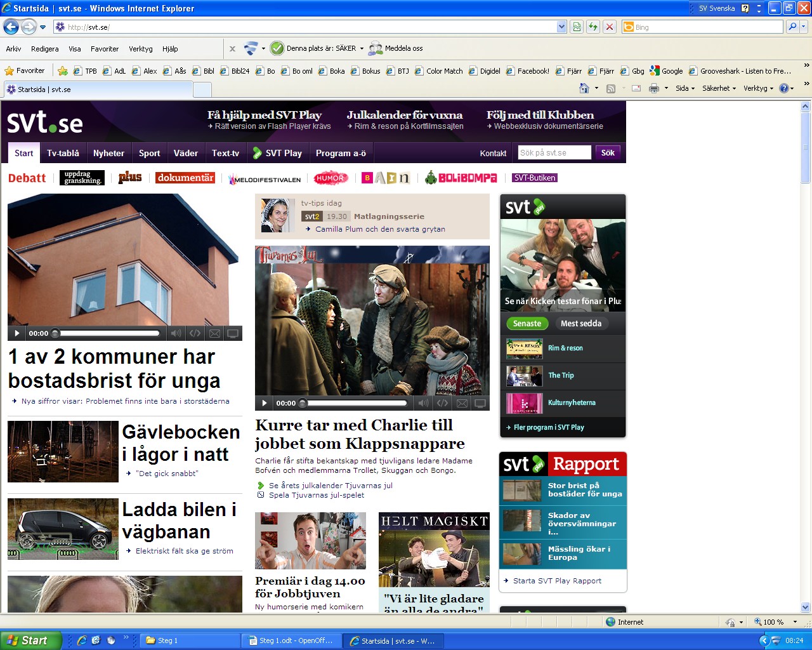This screenshot has width=812, height=650.
Task: Click the add-to-favorites-bar star arrow icon
Action: click(x=63, y=71)
